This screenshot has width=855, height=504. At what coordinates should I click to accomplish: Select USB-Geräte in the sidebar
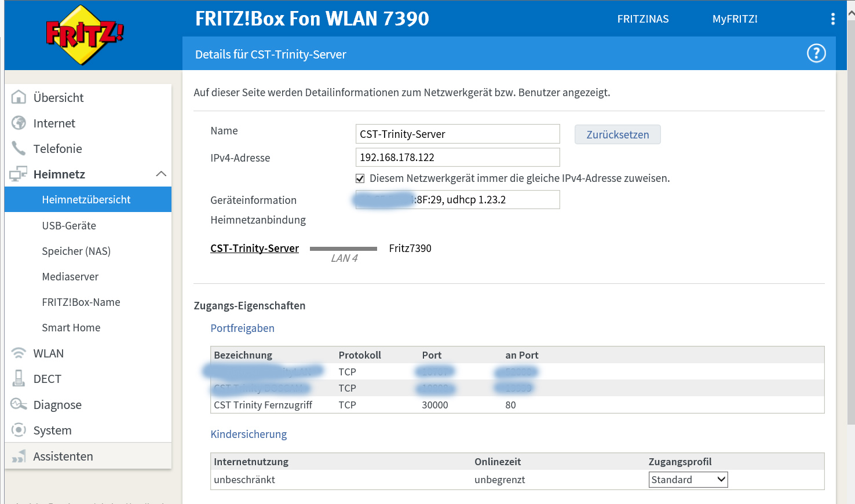pos(69,225)
